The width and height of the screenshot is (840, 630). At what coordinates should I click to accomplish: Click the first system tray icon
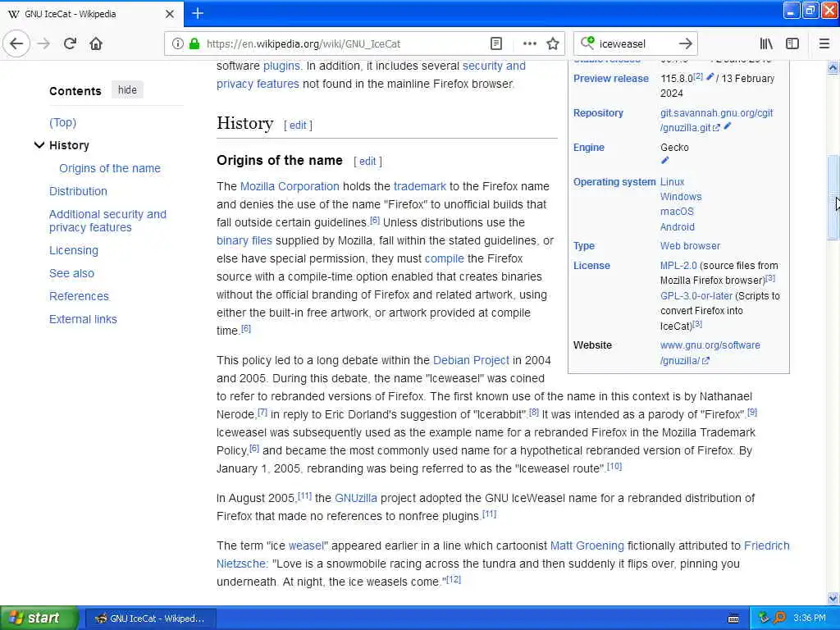coord(764,618)
